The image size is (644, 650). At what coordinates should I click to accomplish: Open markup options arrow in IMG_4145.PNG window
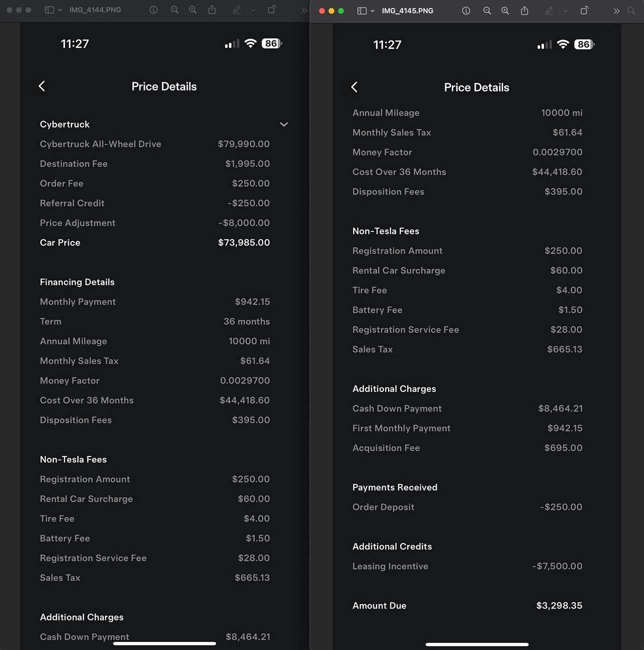(x=566, y=10)
